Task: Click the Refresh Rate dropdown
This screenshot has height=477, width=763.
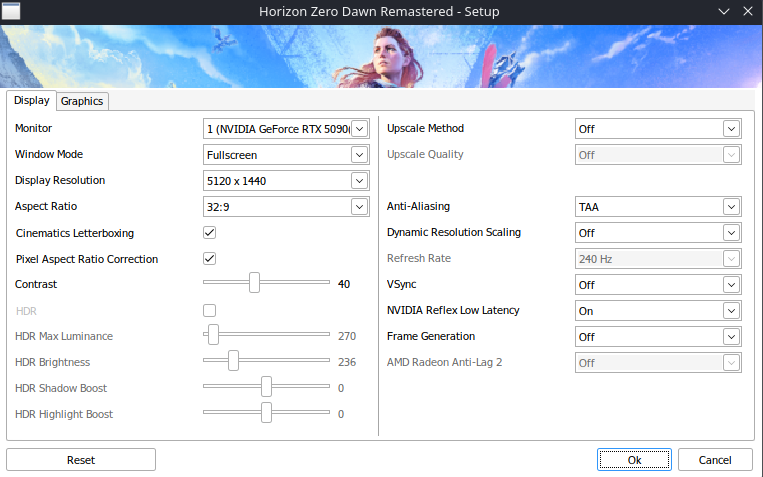Action: 658,259
